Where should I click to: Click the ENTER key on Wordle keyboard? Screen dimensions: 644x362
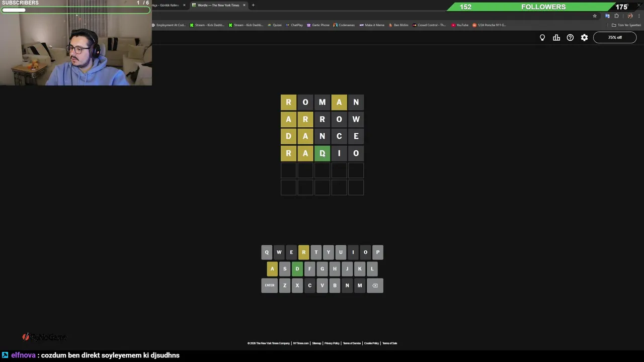point(270,286)
